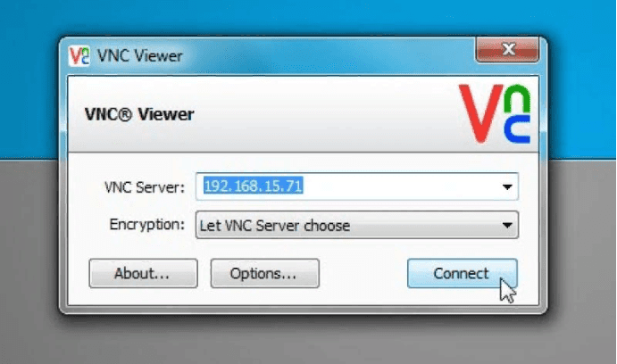Click the green n in the VNC logo
The height and width of the screenshot is (364, 617).
tap(517, 99)
